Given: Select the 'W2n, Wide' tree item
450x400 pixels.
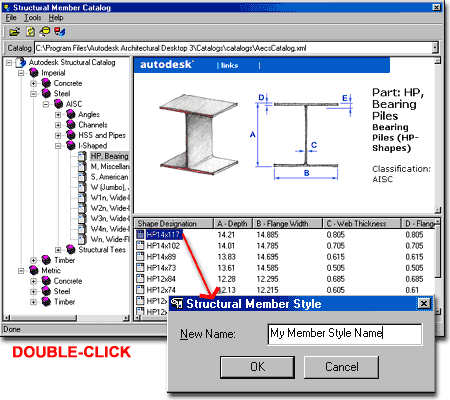Looking at the screenshot, I should point(110,208).
